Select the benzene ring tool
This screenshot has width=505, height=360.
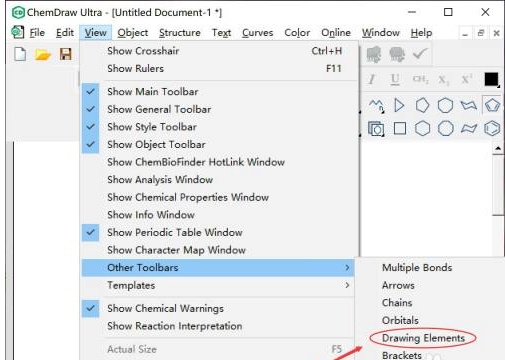tap(492, 128)
